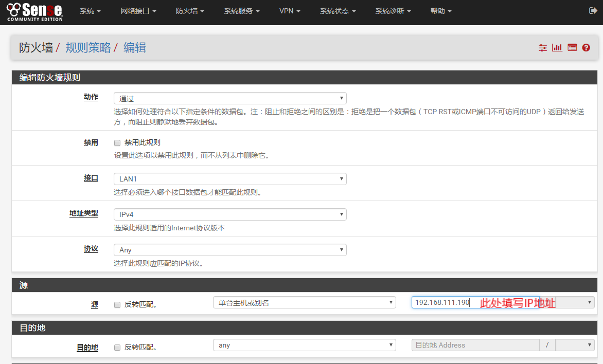Open the 地址类型 dropdown showing IPv4
Screen dimensions: 603x364
click(229, 214)
